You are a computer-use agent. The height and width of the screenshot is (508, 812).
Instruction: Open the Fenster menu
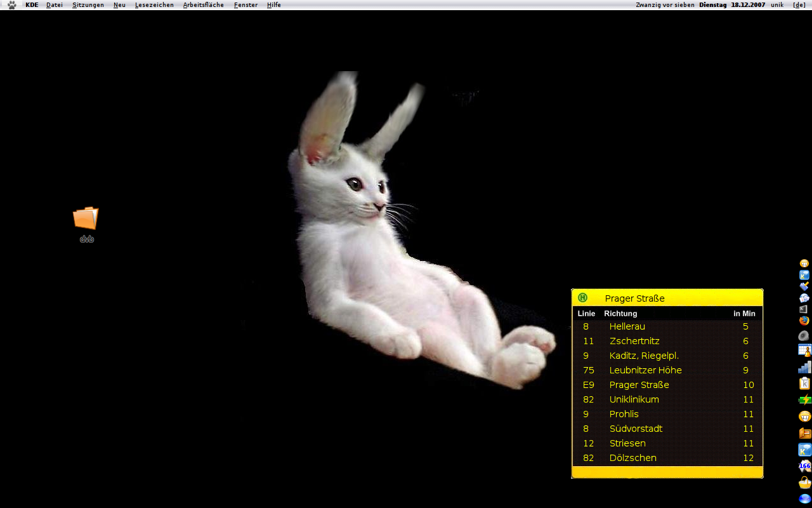point(246,4)
